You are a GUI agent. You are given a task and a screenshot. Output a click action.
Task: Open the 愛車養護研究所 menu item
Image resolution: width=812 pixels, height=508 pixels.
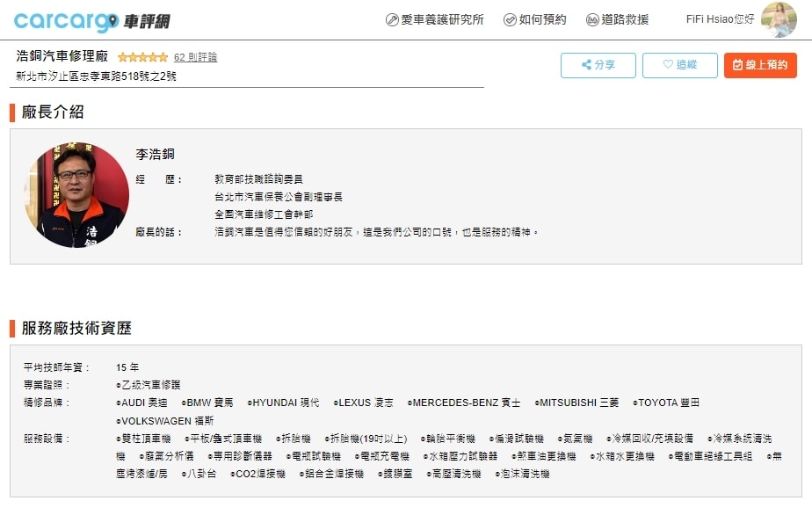[x=442, y=19]
